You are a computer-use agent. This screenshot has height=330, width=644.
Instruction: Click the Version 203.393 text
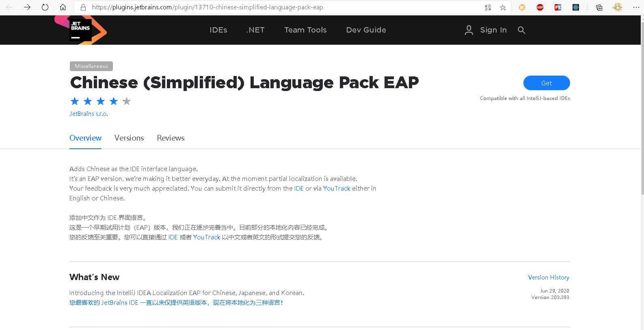[x=550, y=297]
